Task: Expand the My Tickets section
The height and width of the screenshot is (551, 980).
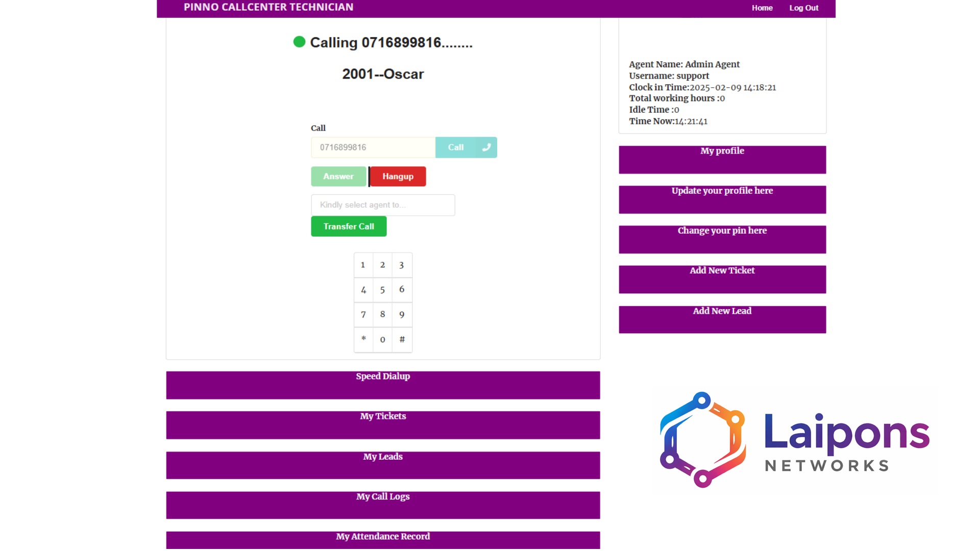Action: click(383, 424)
